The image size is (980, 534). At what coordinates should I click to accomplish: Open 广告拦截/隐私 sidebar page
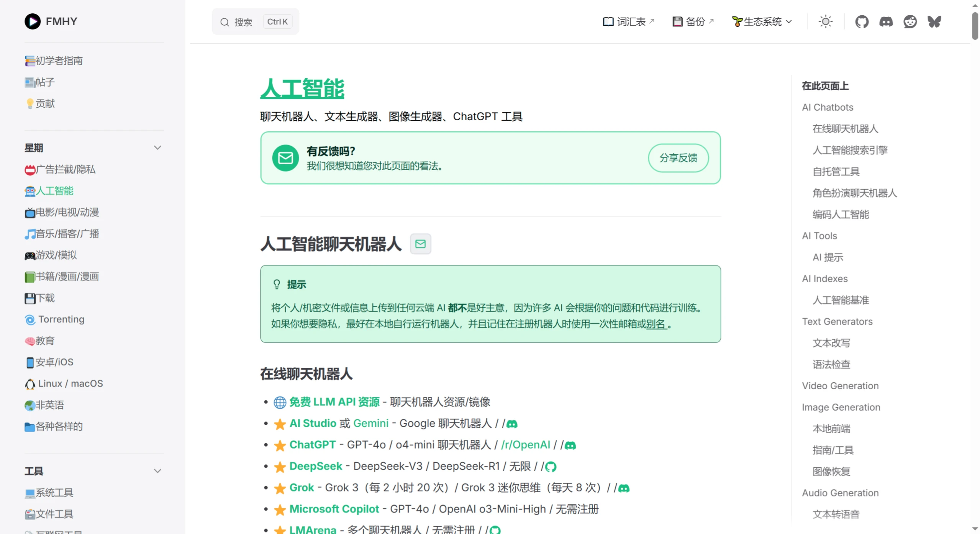60,169
